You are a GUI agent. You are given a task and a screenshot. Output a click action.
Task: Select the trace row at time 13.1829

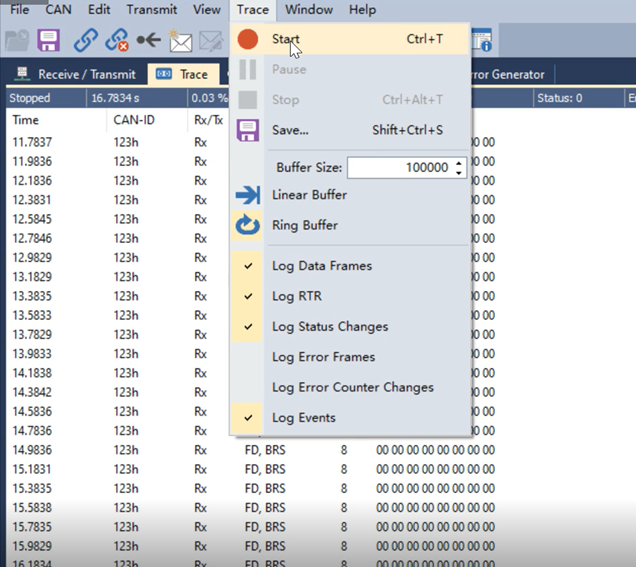(118, 277)
